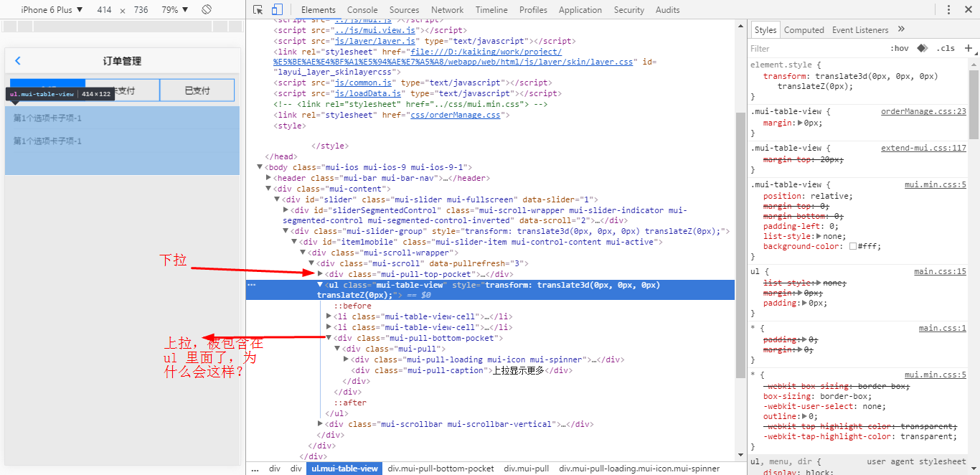Collapse the div mui-content node

point(268,189)
